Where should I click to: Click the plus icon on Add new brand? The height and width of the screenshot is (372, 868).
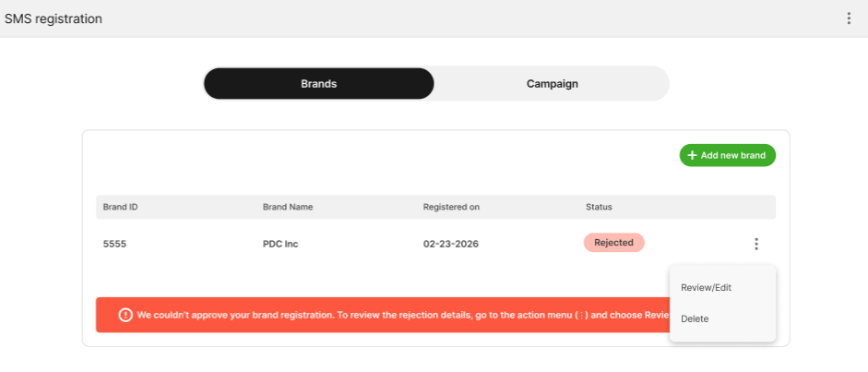pos(693,155)
